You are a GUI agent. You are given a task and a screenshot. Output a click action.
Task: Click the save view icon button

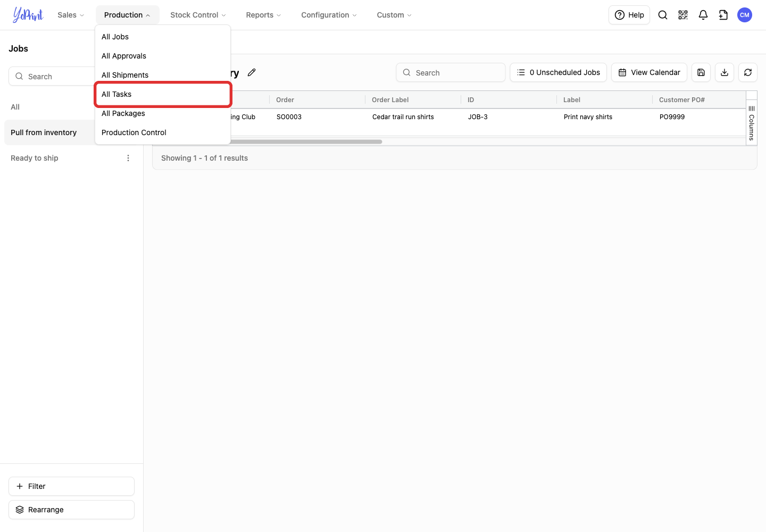click(x=701, y=72)
